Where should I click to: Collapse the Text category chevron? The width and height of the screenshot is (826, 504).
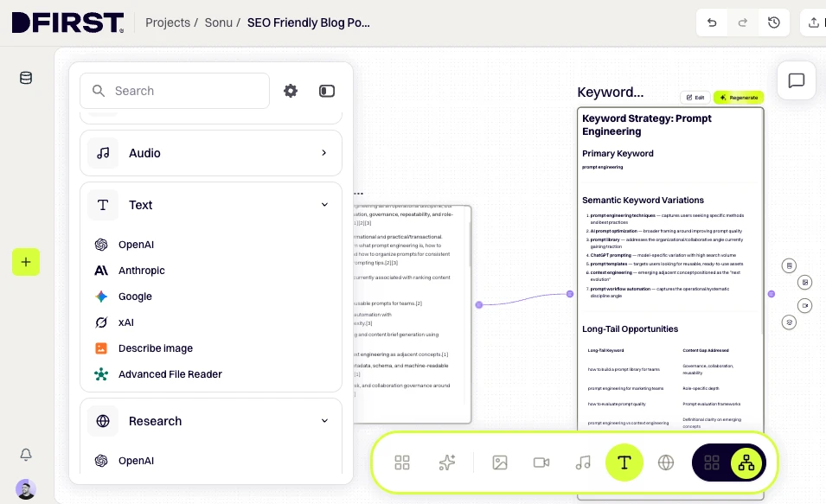(324, 204)
